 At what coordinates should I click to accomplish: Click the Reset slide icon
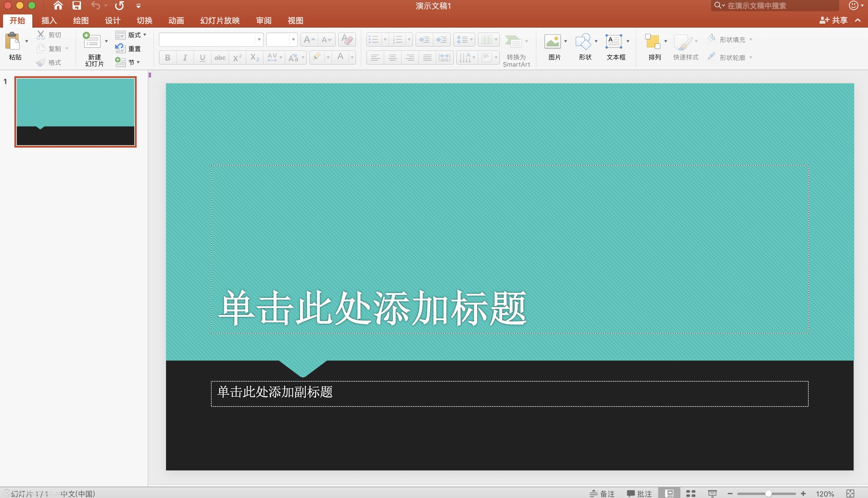pyautogui.click(x=120, y=49)
